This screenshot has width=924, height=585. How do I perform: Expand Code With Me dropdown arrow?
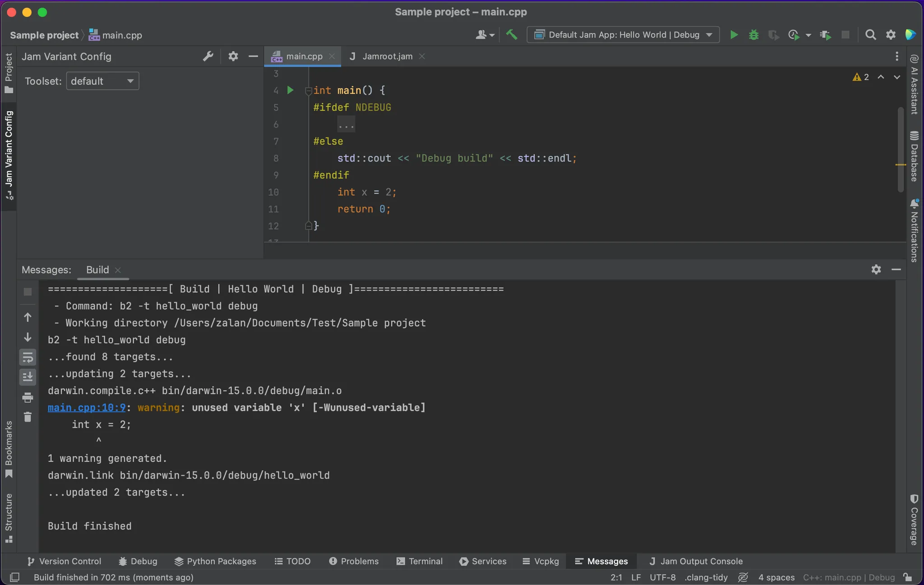tap(492, 35)
